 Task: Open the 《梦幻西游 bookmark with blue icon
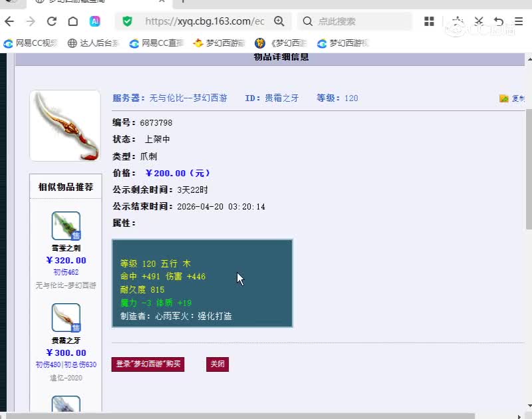click(x=281, y=43)
